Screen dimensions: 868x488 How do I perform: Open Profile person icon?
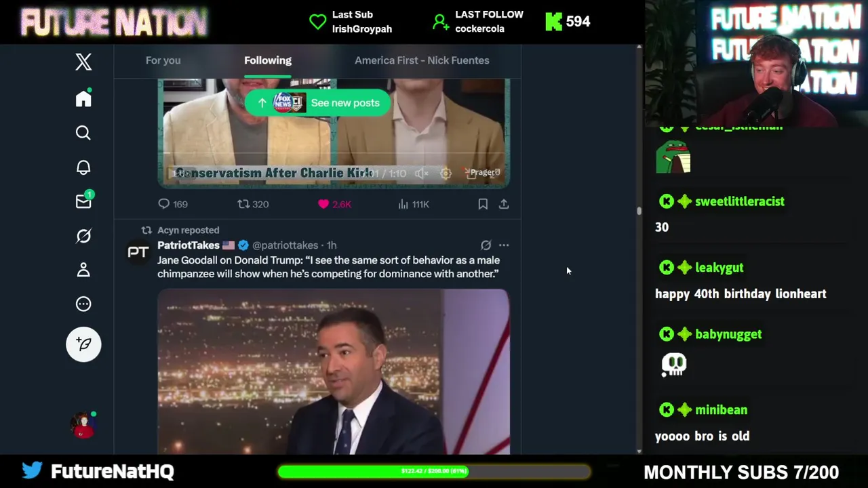(x=83, y=270)
